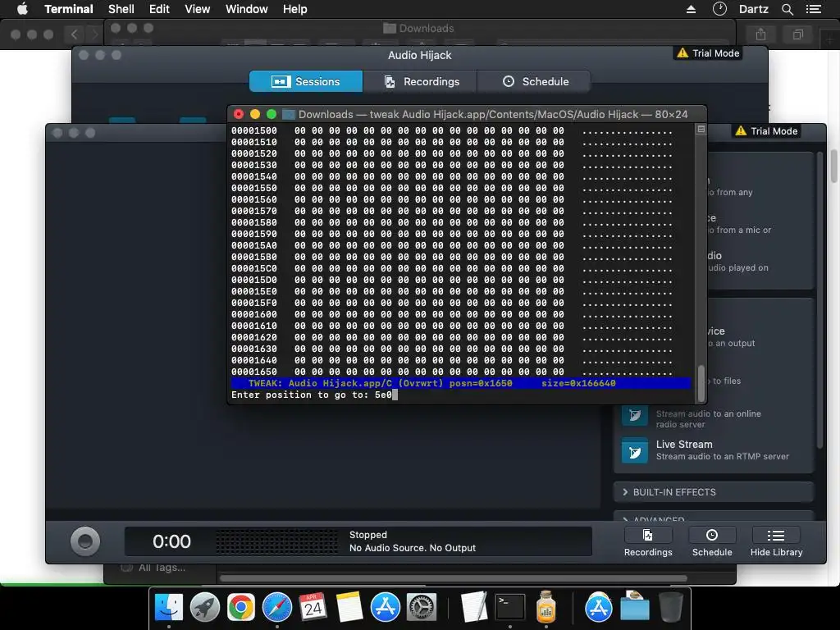The height and width of the screenshot is (630, 840).
Task: Click the Dartz user name in menu bar
Action: pos(754,9)
